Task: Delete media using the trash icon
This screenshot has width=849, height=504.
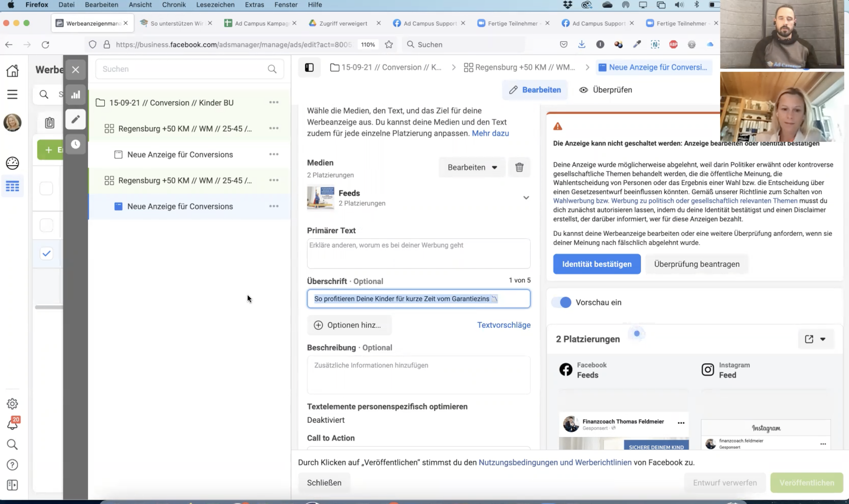Action: 519,167
